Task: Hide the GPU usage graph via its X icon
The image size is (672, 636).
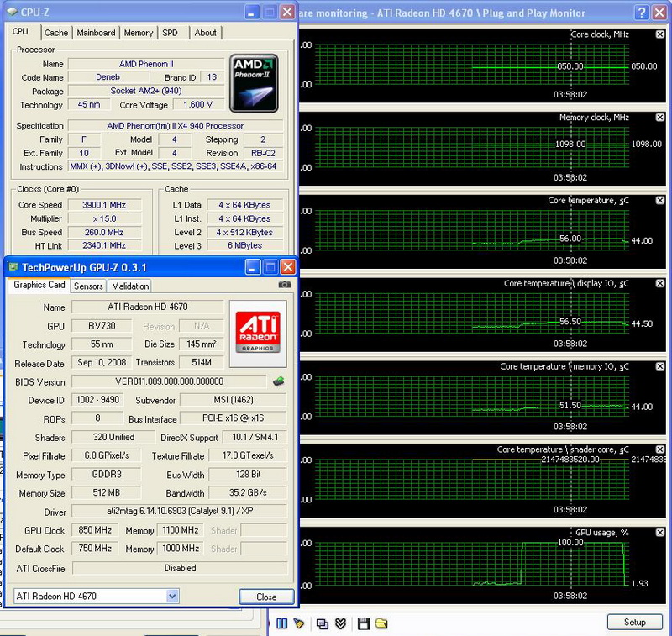Action: (x=660, y=533)
